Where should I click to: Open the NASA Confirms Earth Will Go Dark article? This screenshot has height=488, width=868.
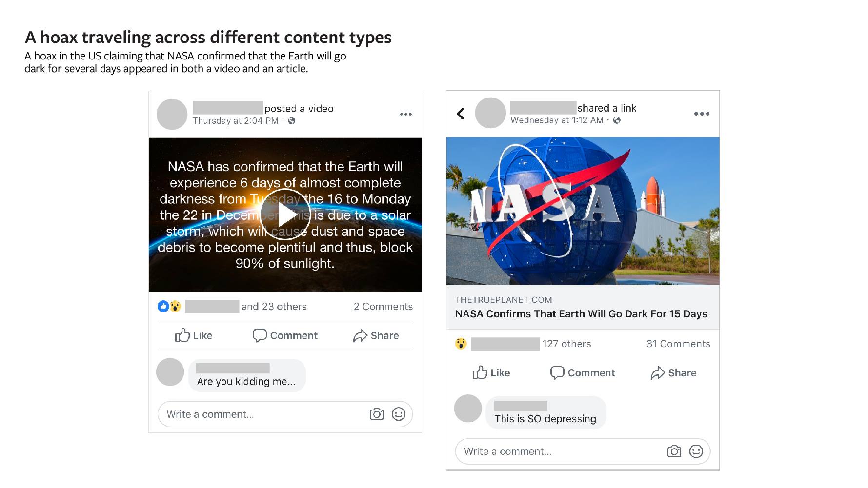tap(581, 314)
